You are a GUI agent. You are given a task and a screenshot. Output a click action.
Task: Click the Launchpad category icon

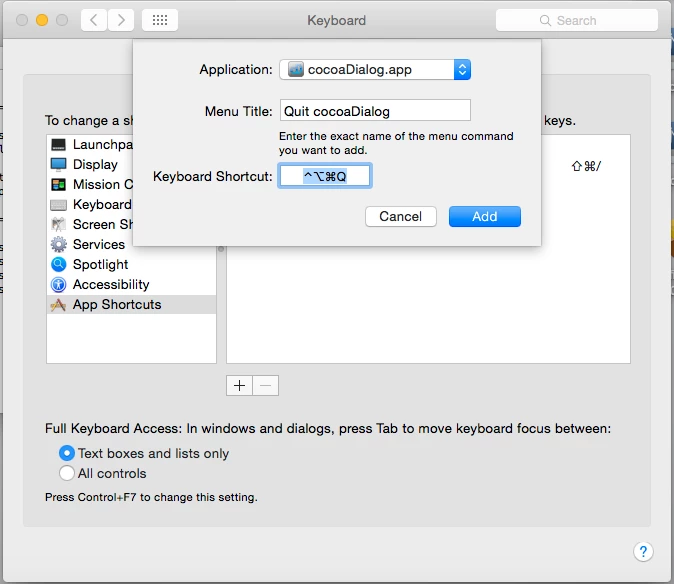(x=58, y=144)
